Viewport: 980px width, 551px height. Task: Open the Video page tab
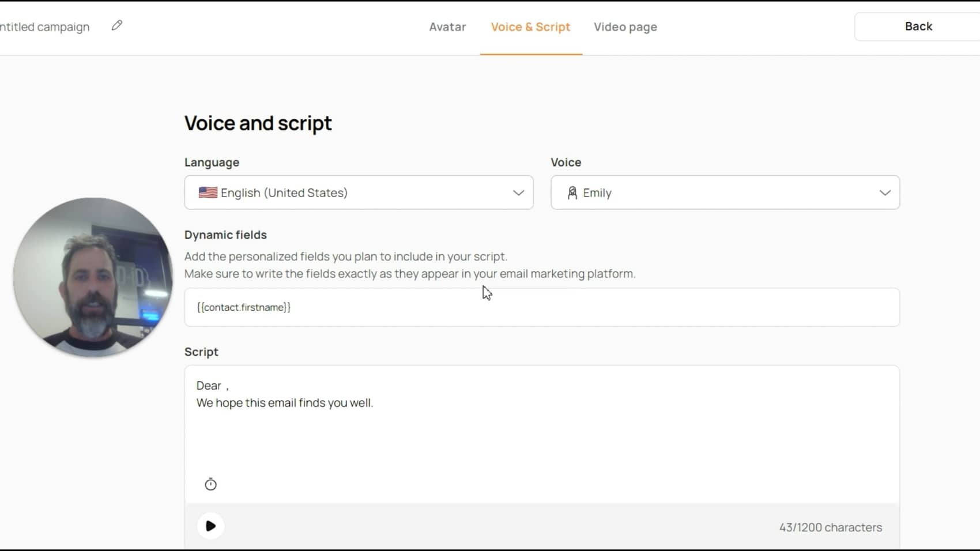625,27
